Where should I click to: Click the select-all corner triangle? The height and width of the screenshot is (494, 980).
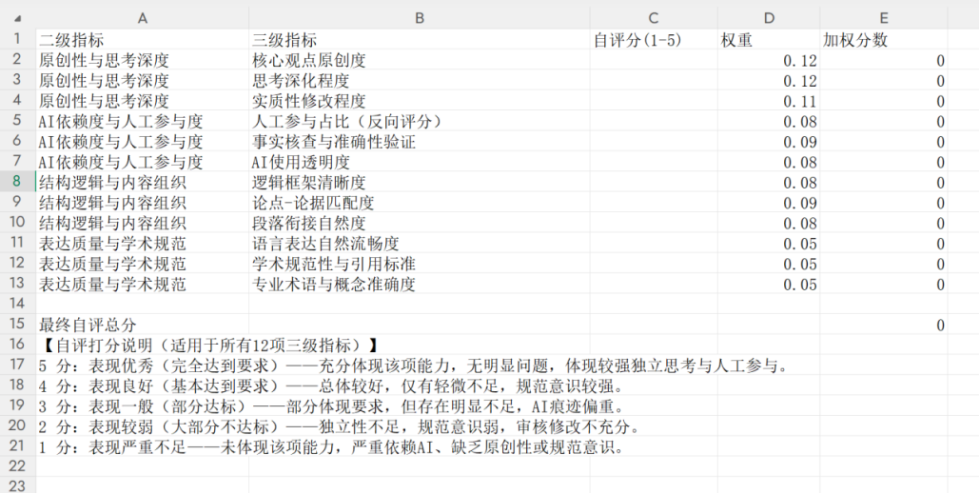click(x=17, y=19)
